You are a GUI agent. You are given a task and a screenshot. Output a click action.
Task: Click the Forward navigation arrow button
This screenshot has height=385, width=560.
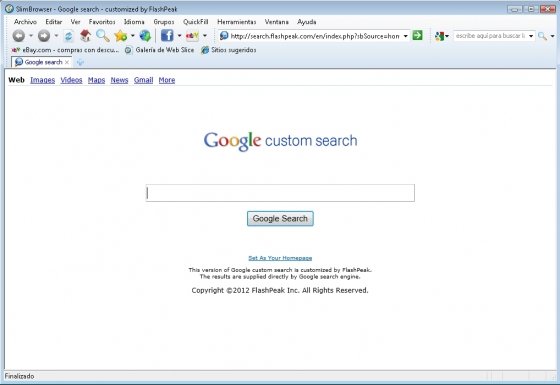(x=44, y=36)
